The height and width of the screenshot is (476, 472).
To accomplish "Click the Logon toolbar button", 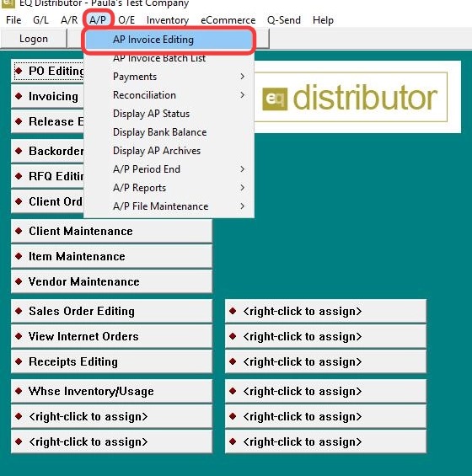I will pos(34,39).
